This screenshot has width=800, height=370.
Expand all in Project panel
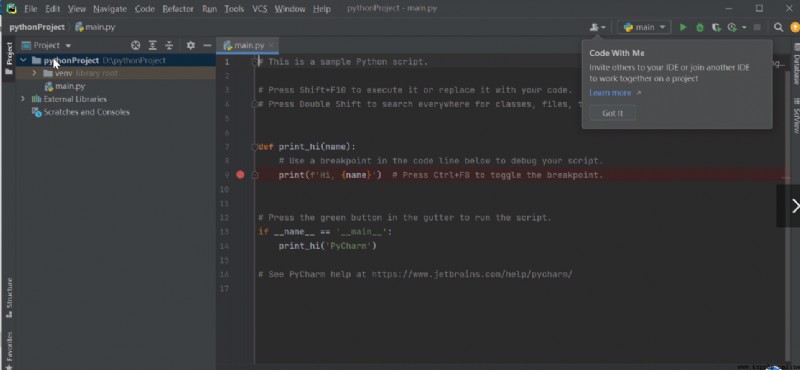pyautogui.click(x=152, y=45)
